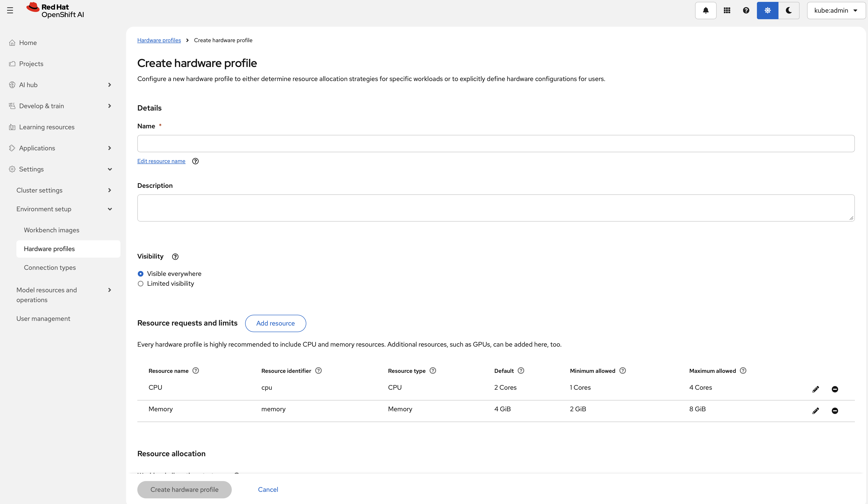Click into the Name input field
The width and height of the screenshot is (868, 504).
tap(496, 144)
